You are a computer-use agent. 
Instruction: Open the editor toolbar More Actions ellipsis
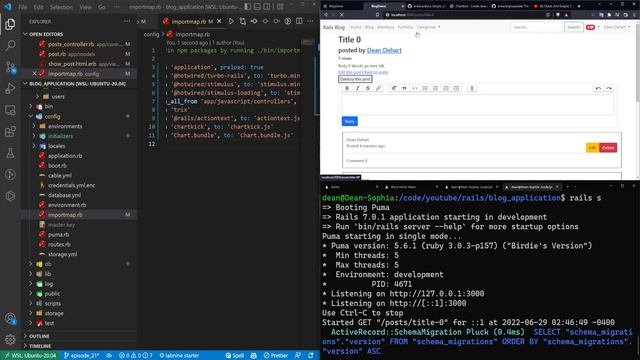(x=310, y=21)
